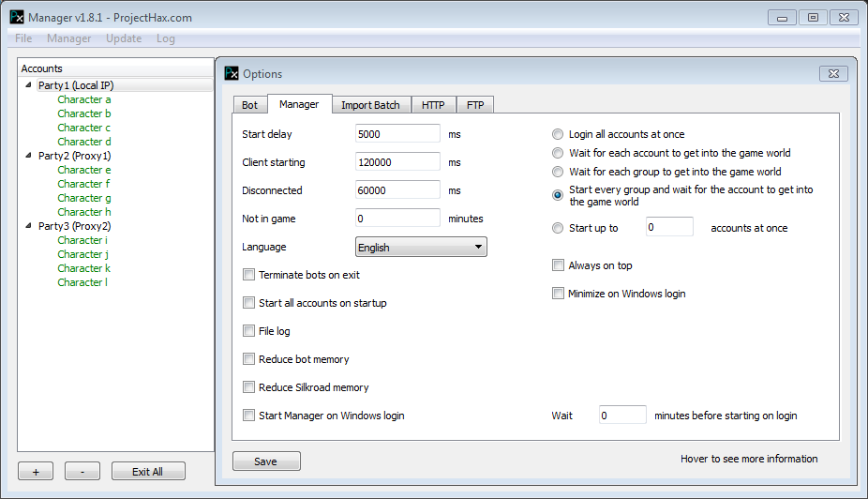
Task: Select Login all accounts at once
Action: (559, 134)
